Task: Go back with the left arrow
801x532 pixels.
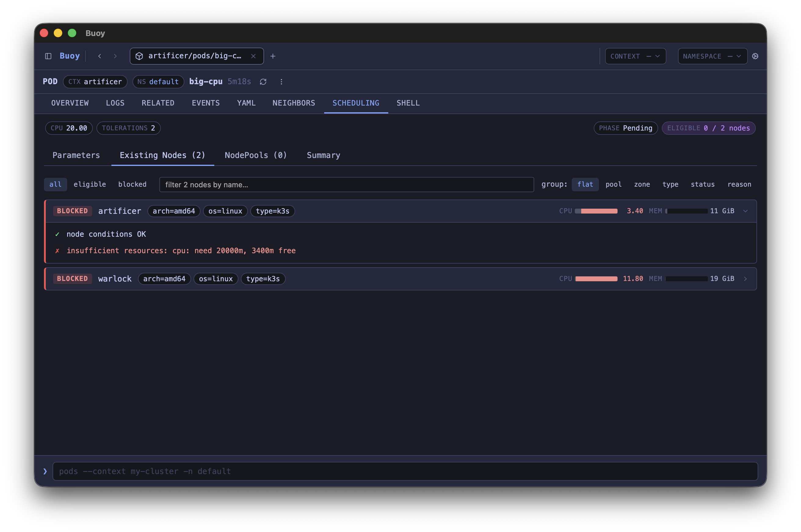Action: coord(100,56)
